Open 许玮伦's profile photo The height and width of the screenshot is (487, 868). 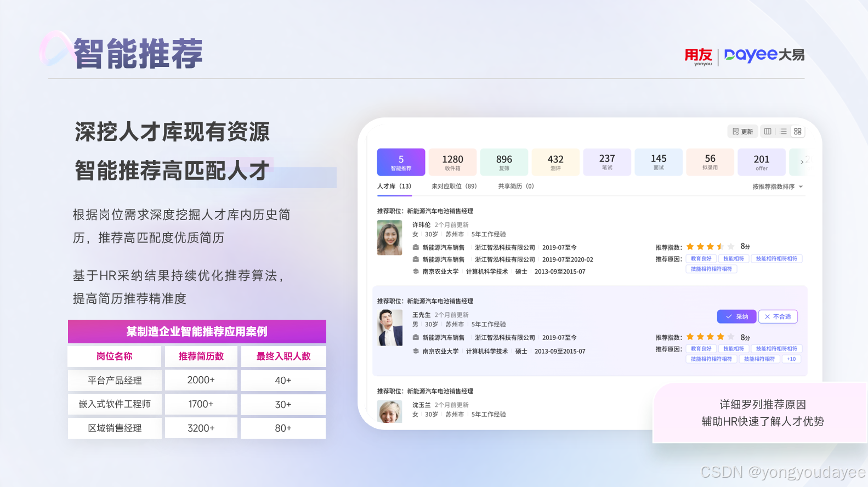point(389,237)
